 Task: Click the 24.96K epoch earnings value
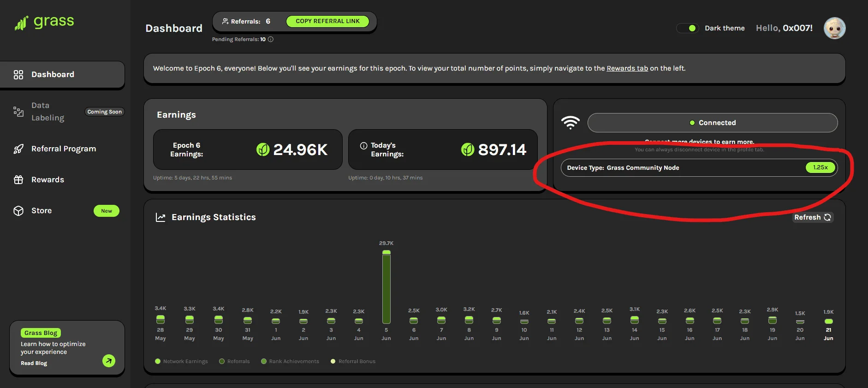pyautogui.click(x=300, y=149)
